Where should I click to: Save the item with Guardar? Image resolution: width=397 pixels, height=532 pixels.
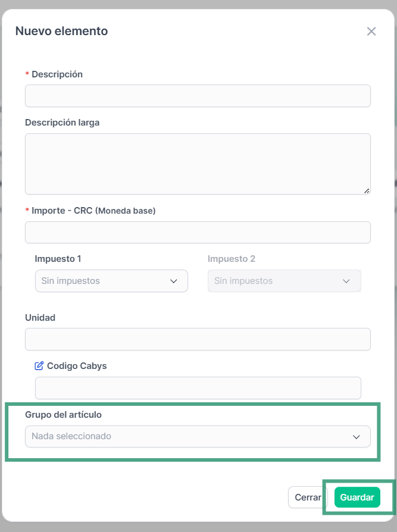(x=357, y=497)
